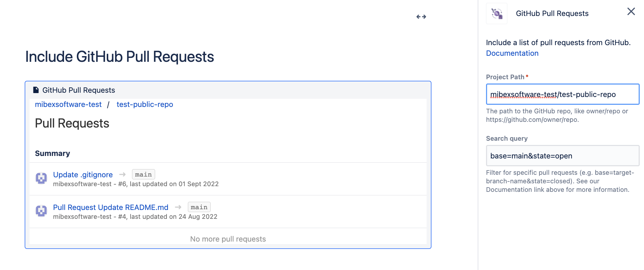Click the arrow icon after Update README.md title
Screen dimensions: 644x270
pyautogui.click(x=178, y=207)
